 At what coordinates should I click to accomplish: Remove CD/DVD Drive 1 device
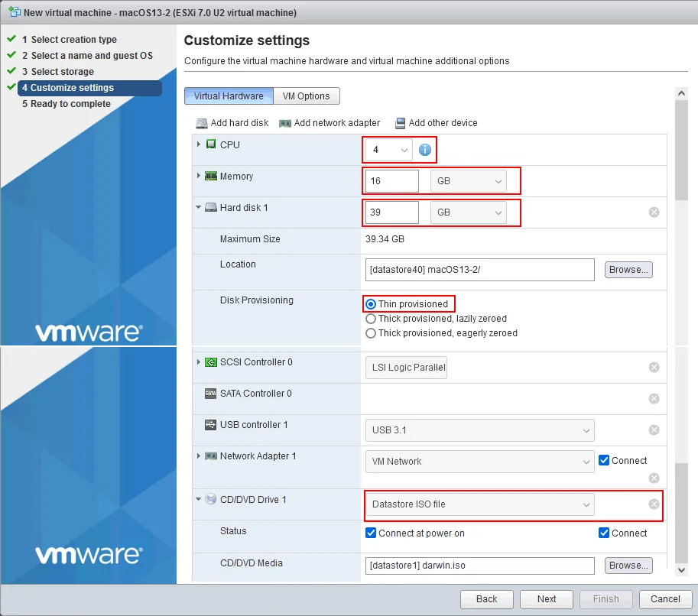pyautogui.click(x=654, y=504)
